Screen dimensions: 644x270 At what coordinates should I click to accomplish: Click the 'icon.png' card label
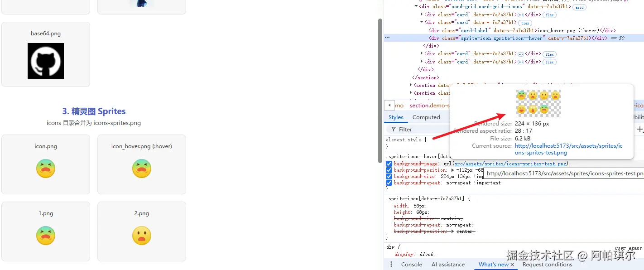coord(46,146)
